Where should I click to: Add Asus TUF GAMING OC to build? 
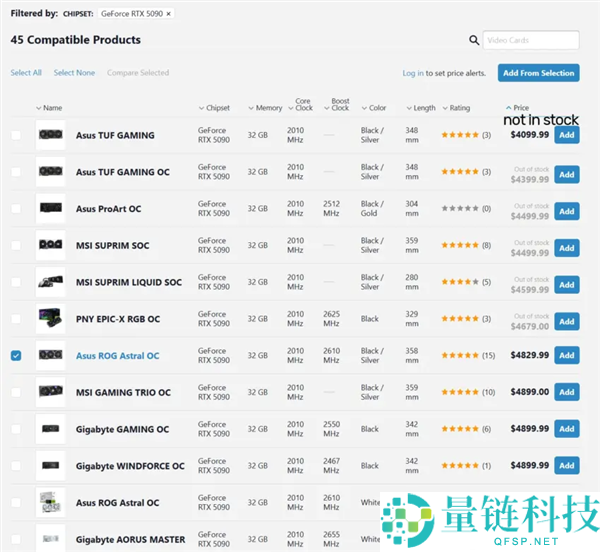pyautogui.click(x=567, y=175)
